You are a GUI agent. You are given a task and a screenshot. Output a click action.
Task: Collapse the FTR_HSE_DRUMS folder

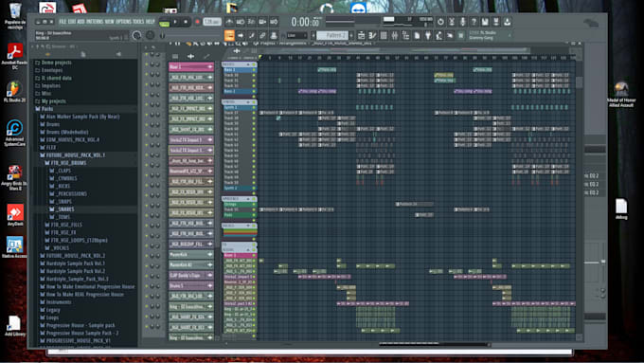pyautogui.click(x=68, y=163)
